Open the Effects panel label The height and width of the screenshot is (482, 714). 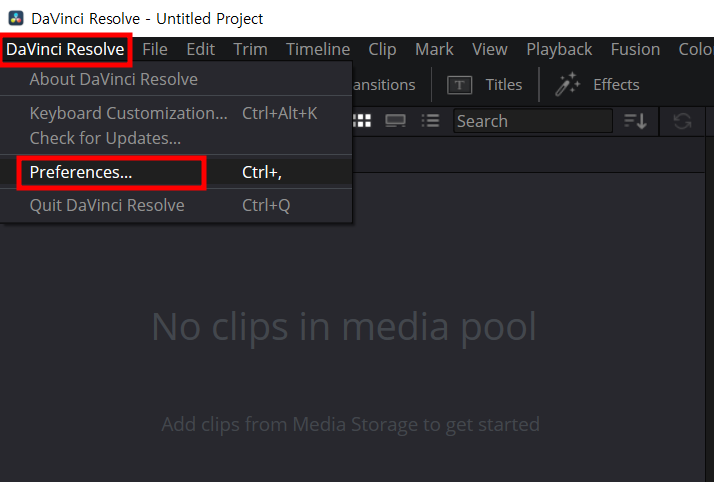click(x=616, y=85)
